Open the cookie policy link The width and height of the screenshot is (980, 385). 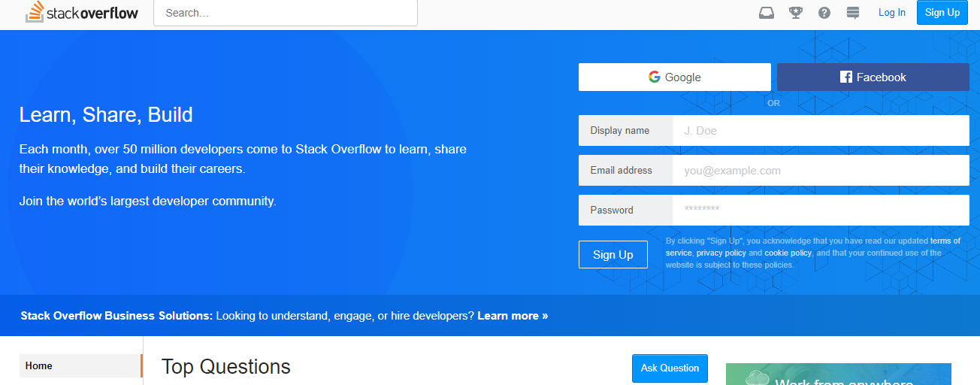[x=788, y=253]
